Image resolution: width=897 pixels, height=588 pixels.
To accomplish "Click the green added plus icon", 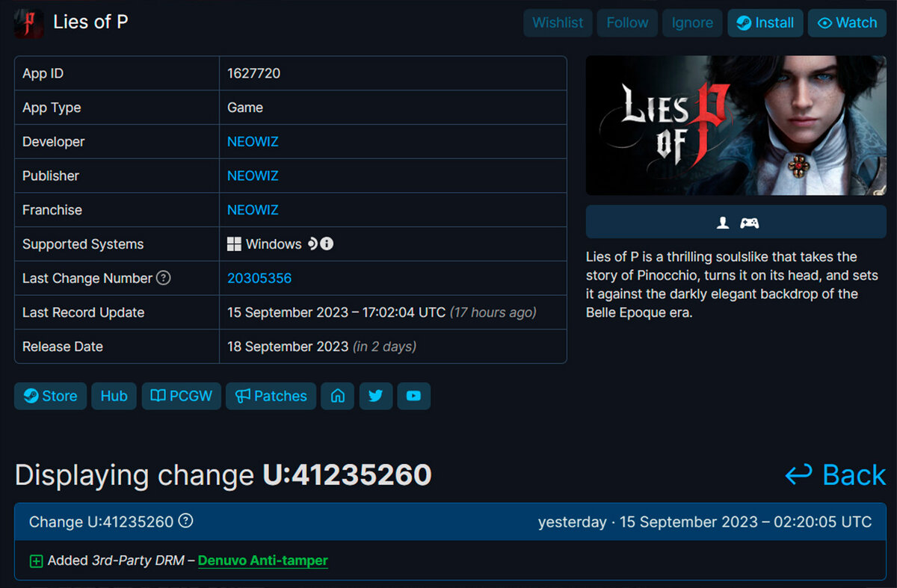I will pyautogui.click(x=36, y=561).
